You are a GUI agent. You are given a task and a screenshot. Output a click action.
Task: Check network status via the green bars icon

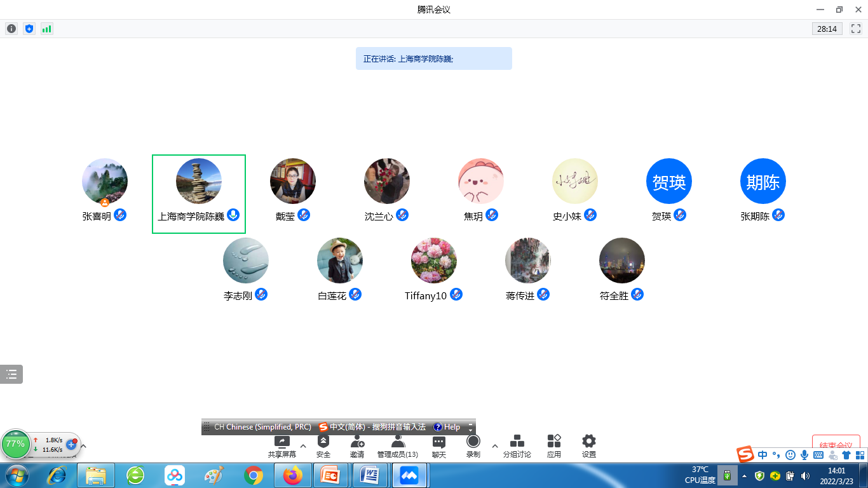click(46, 29)
